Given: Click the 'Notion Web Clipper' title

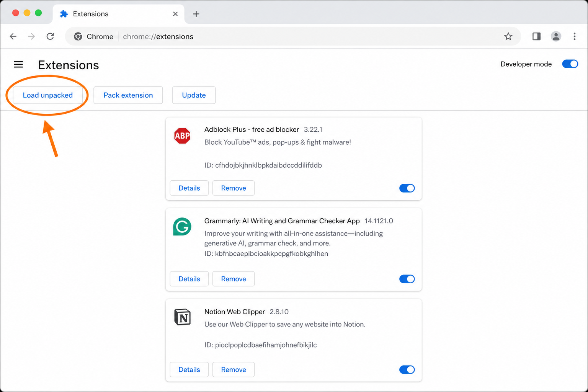Looking at the screenshot, I should point(235,312).
